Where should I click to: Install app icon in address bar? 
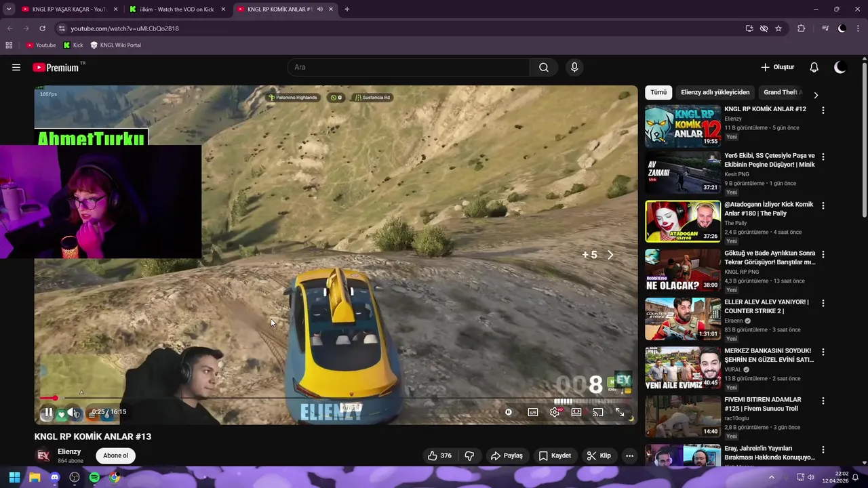[749, 28]
